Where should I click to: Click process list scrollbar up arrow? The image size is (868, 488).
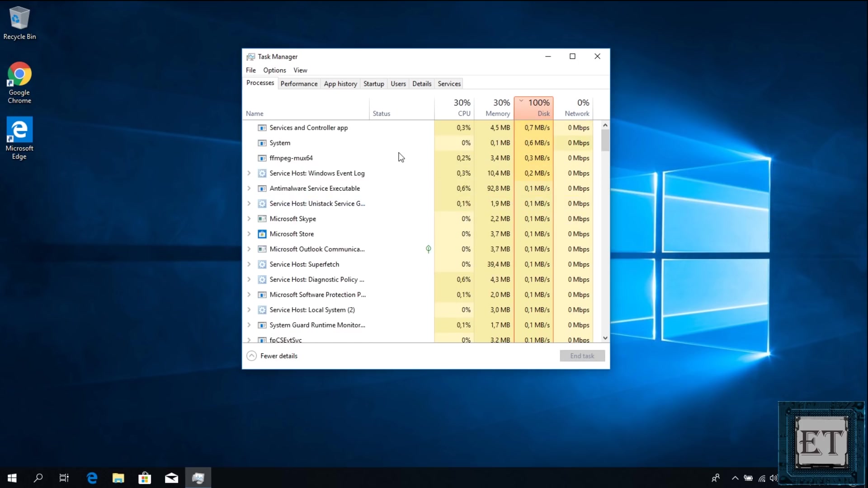(605, 125)
